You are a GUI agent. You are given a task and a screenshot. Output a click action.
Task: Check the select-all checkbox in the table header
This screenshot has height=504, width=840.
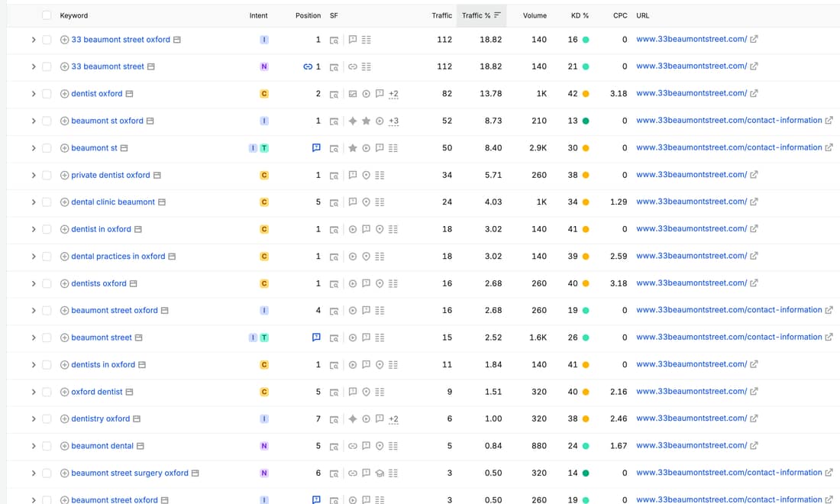point(47,15)
